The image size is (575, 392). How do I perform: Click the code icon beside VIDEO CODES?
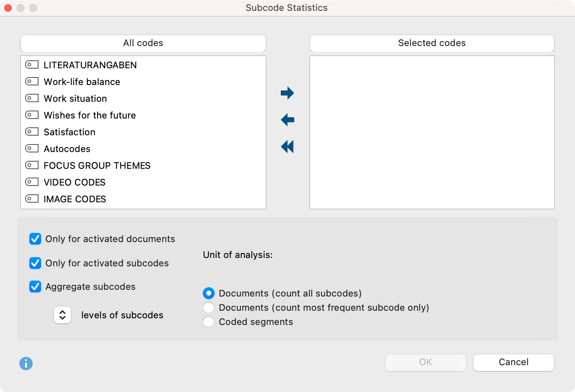click(x=32, y=182)
